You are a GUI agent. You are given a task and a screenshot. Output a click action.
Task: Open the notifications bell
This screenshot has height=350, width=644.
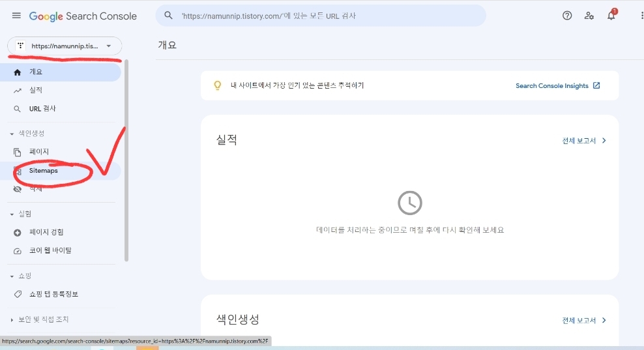click(x=611, y=16)
